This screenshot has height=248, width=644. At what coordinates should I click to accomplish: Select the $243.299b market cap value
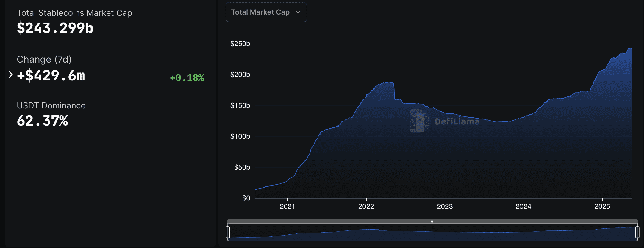(x=55, y=28)
